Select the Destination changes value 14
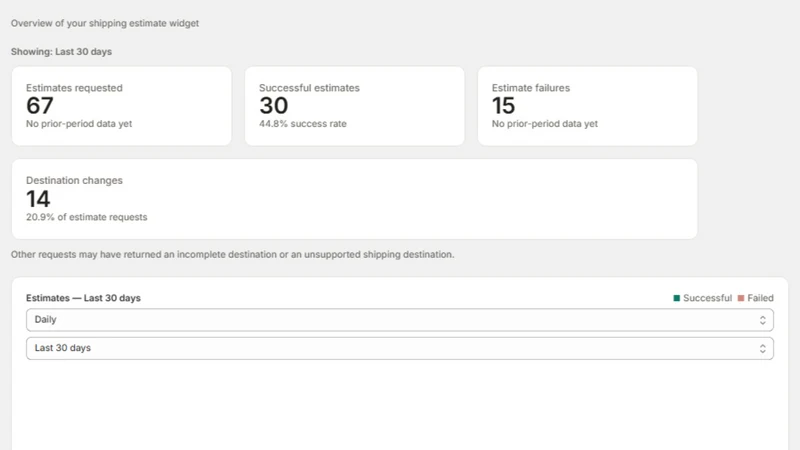Screen dimensions: 800x450 click(38, 199)
